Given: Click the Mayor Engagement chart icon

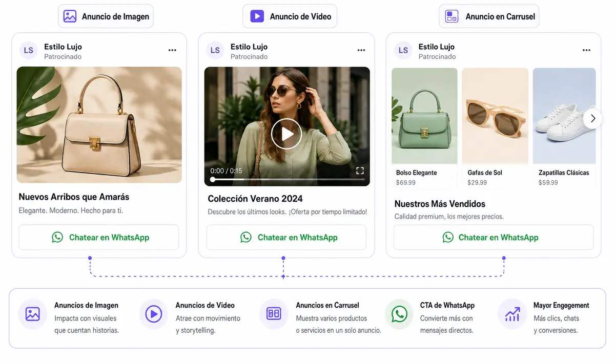Looking at the screenshot, I should 512,314.
